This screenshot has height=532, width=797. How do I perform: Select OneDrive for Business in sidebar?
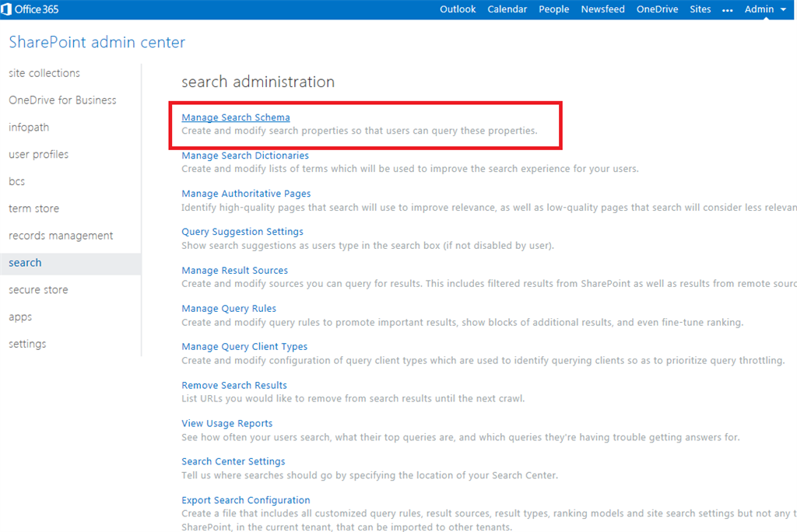[x=62, y=100]
